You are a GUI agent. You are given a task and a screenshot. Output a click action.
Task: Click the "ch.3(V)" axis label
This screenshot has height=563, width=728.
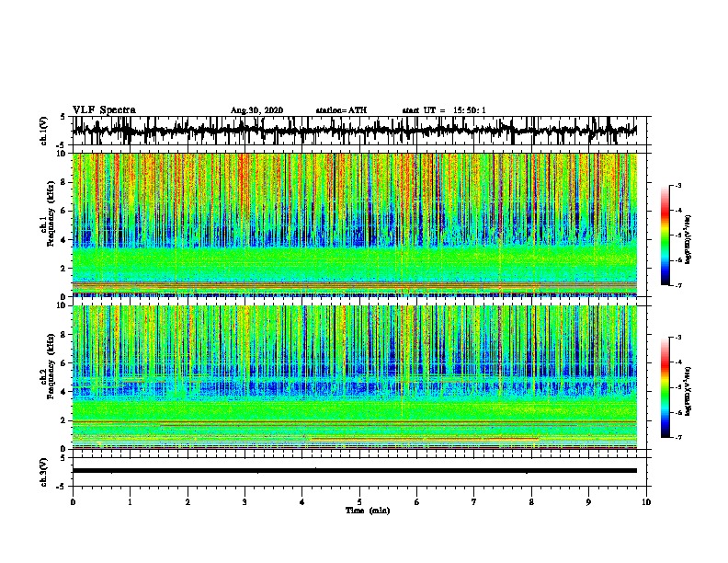tap(43, 473)
